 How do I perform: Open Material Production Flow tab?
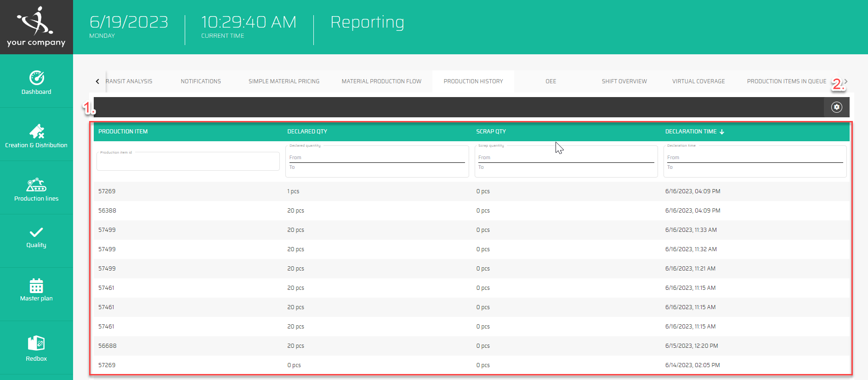pos(381,81)
